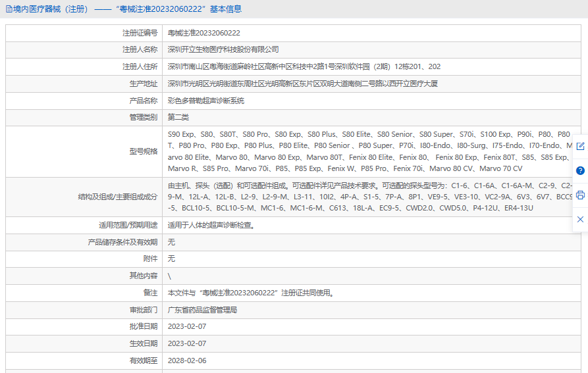Select 批准日期 value 2023-02-07

(x=187, y=326)
